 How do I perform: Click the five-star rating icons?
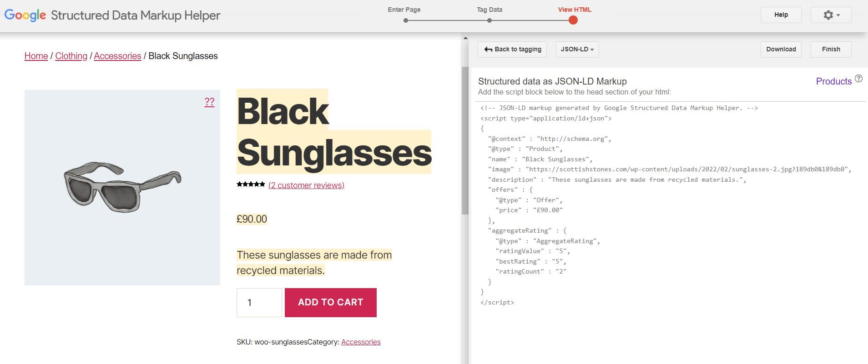pyautogui.click(x=251, y=184)
